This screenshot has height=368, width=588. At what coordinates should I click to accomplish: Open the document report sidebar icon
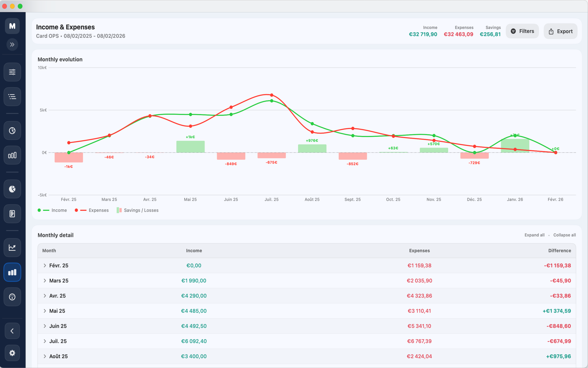click(x=12, y=214)
